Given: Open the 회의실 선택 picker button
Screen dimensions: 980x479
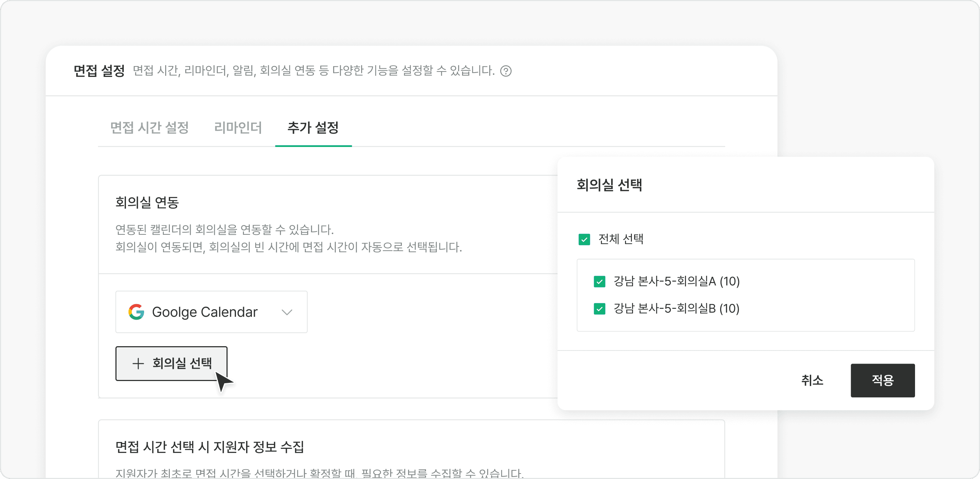Looking at the screenshot, I should pos(171,364).
